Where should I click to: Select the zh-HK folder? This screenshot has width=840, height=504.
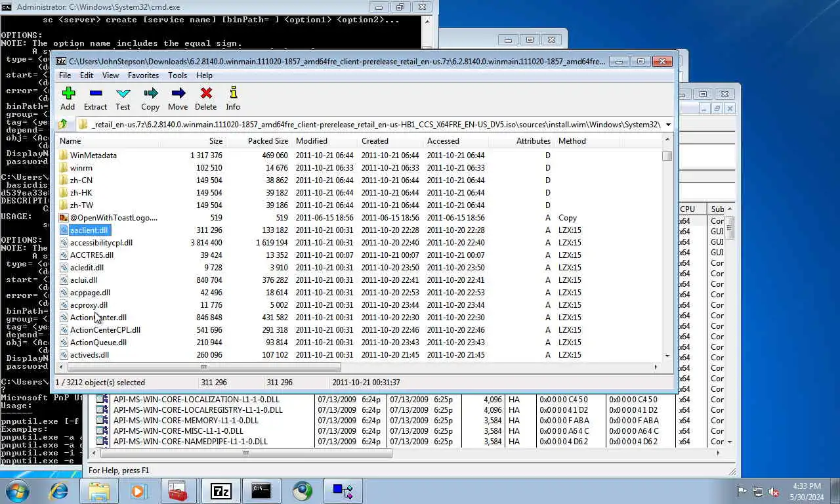click(81, 193)
